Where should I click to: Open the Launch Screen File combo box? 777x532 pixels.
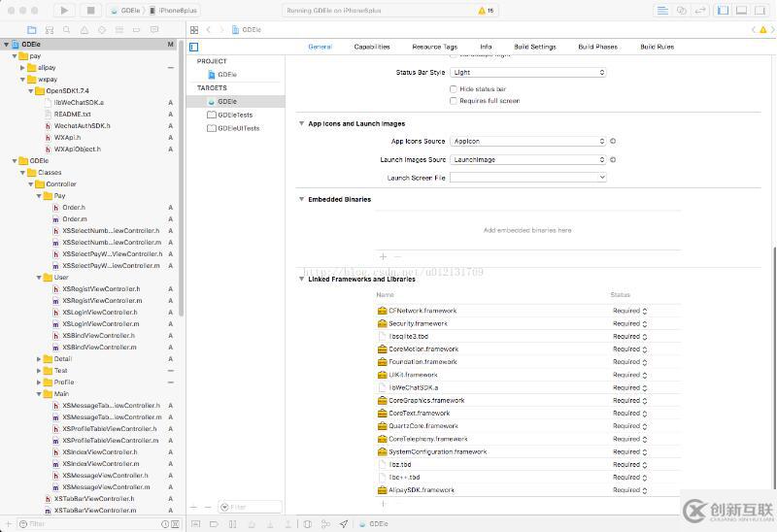point(527,178)
